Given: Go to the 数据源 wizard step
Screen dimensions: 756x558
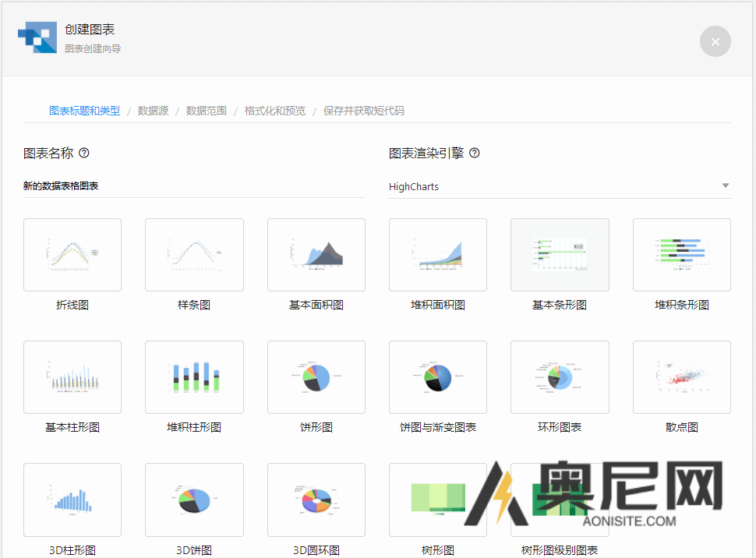Looking at the screenshot, I should 153,111.
